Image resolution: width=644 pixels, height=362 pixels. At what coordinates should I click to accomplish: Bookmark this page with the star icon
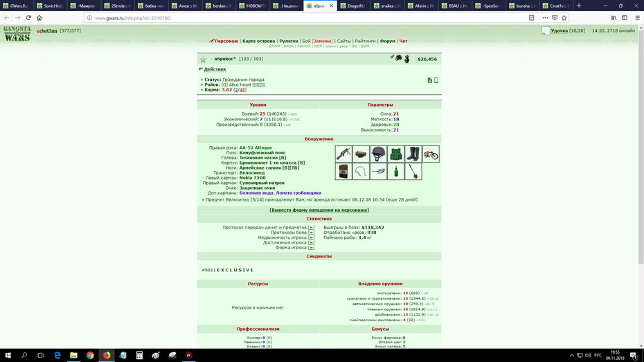tap(564, 17)
